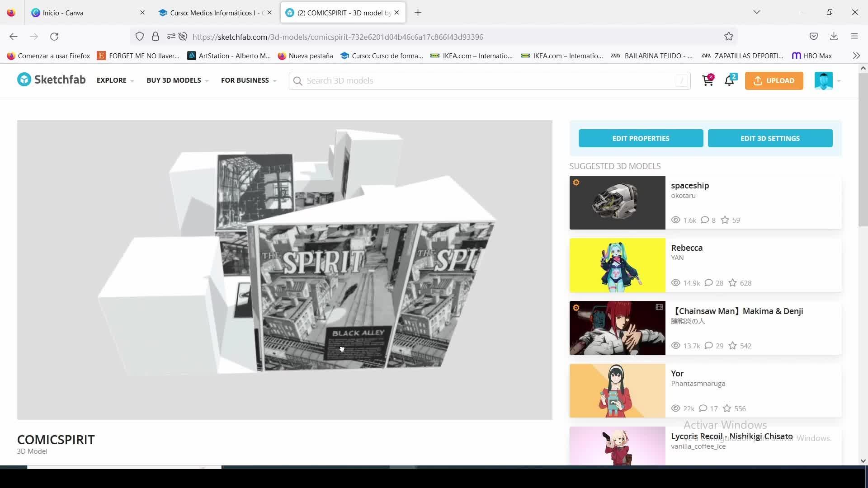
Task: Save the page to Pocket
Action: 813,37
